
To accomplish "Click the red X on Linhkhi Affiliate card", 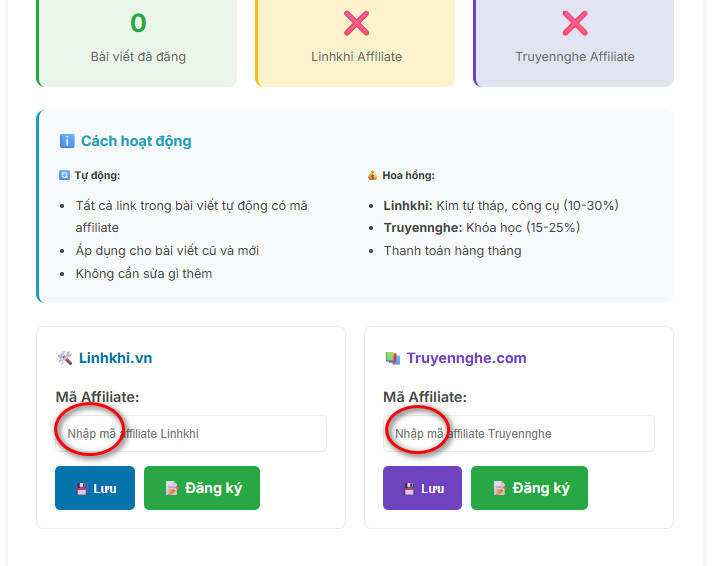I will pyautogui.click(x=356, y=23).
